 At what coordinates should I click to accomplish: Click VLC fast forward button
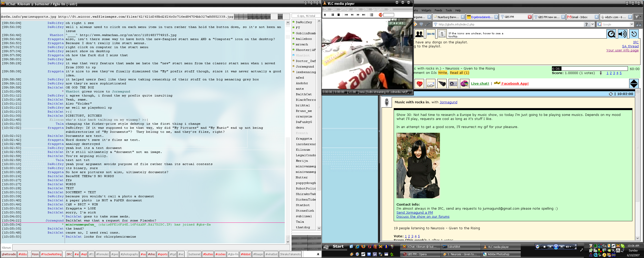(x=358, y=15)
